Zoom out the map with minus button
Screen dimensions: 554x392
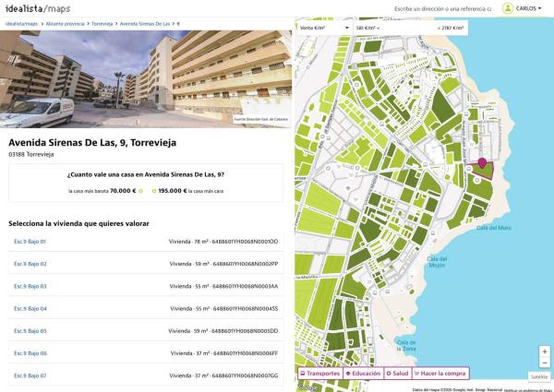point(545,362)
